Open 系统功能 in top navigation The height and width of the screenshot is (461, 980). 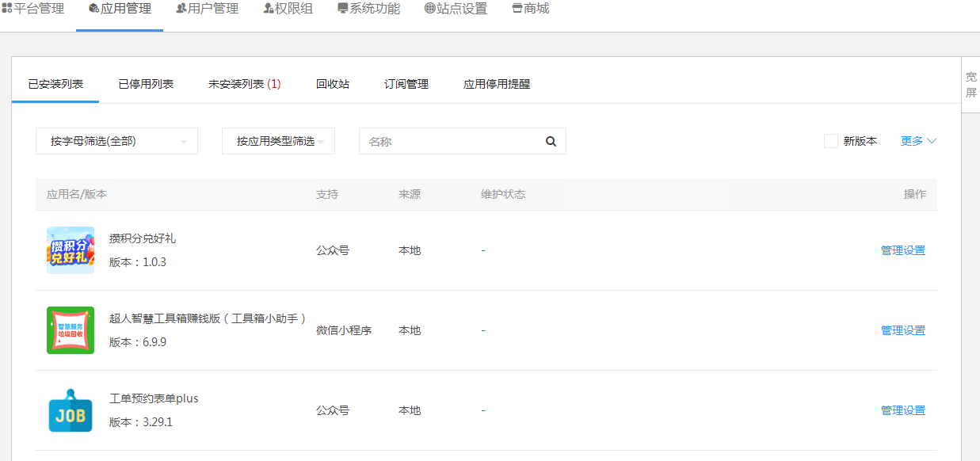coord(368,10)
